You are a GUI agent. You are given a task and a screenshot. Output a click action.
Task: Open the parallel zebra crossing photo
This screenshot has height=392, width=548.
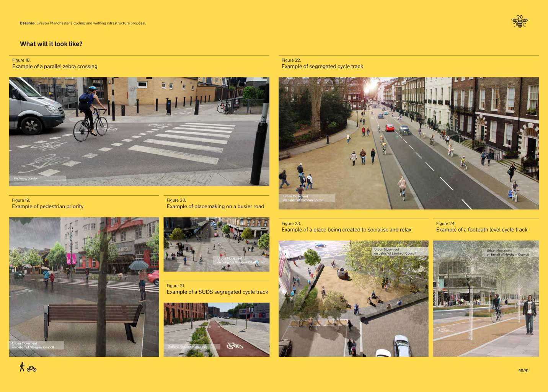(139, 131)
